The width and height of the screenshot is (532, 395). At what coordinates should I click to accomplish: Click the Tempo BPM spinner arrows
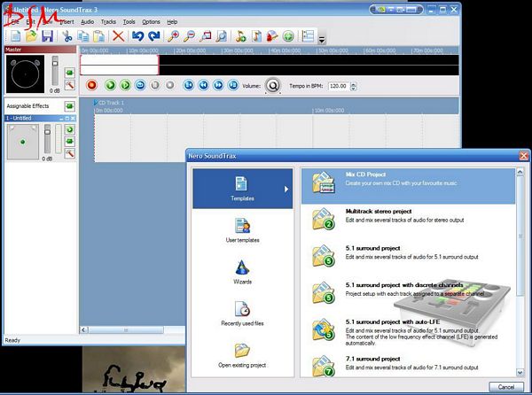[x=354, y=87]
